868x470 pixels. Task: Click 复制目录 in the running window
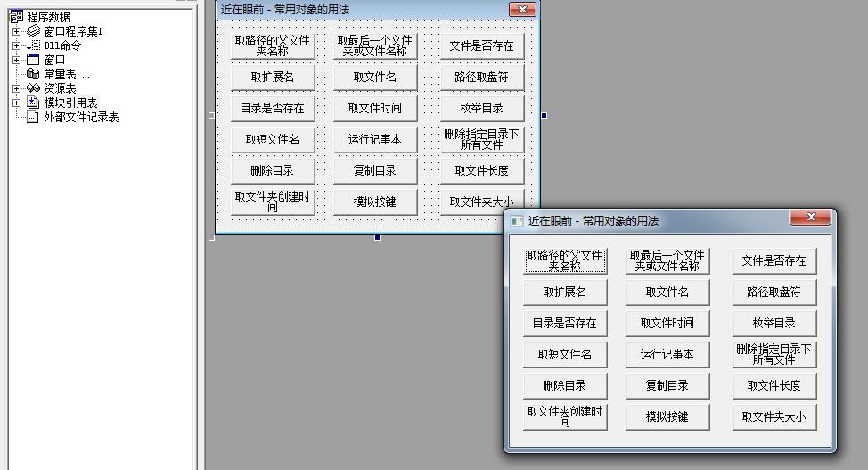click(x=667, y=386)
